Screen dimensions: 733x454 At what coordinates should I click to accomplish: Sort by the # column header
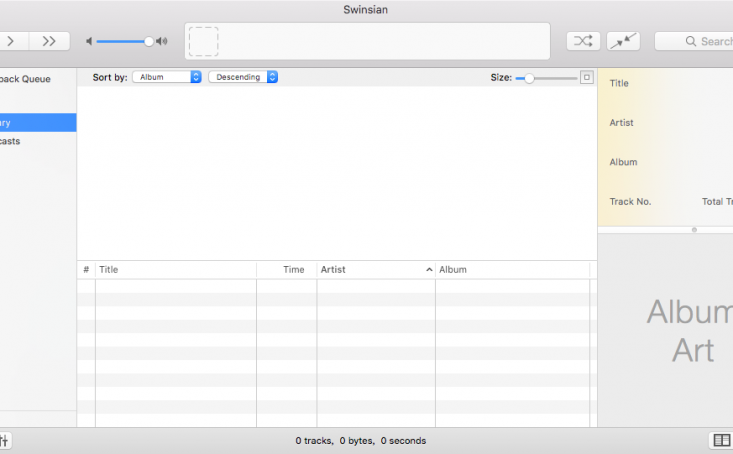tap(86, 270)
